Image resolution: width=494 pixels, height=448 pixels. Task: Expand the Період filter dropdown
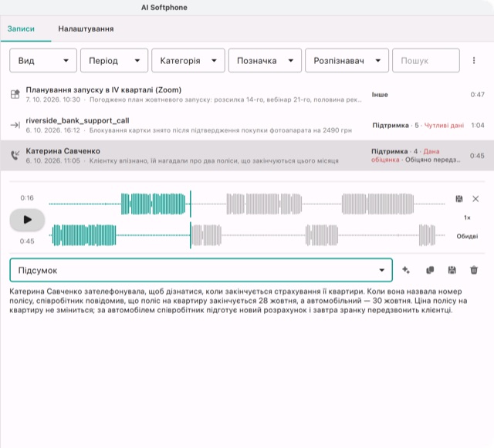pos(114,60)
